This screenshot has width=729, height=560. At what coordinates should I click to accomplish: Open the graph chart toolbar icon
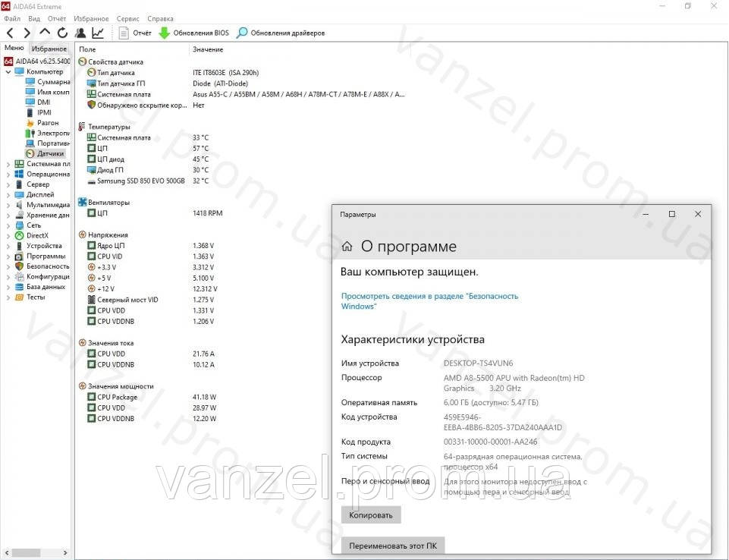[98, 33]
